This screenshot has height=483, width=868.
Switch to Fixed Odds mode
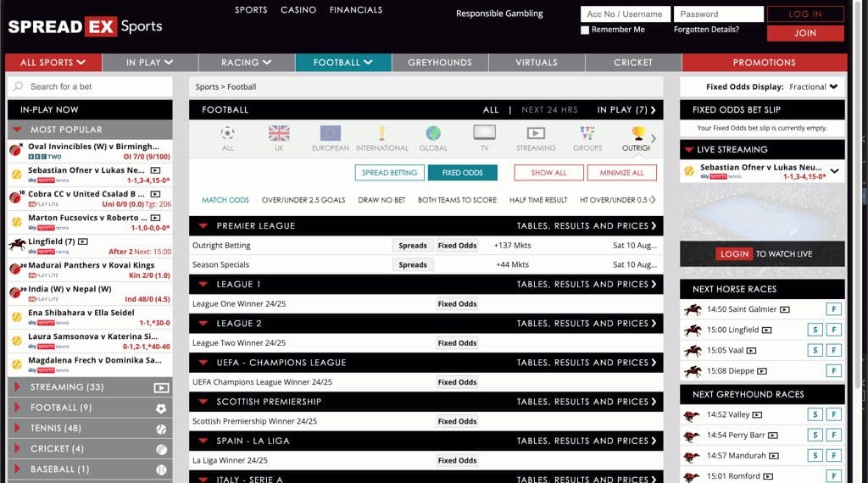pyautogui.click(x=462, y=173)
